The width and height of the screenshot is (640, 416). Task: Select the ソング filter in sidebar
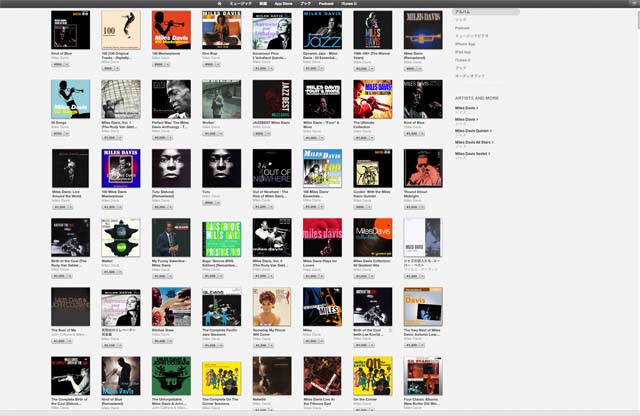pyautogui.click(x=461, y=20)
